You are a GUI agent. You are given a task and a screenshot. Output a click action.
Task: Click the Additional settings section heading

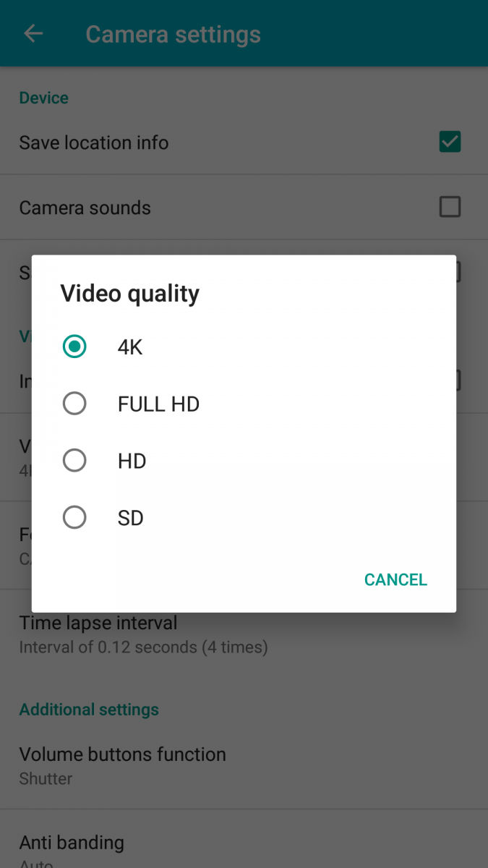89,710
